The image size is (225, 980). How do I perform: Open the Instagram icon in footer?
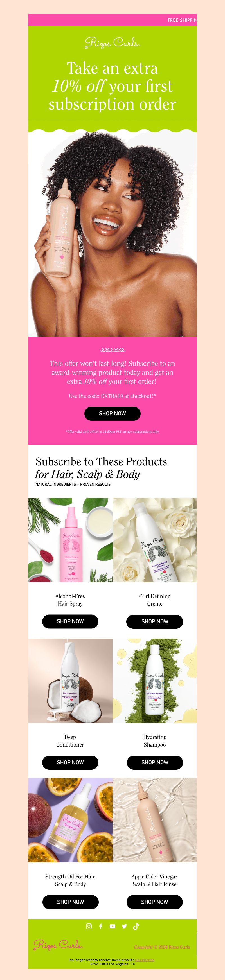89,926
